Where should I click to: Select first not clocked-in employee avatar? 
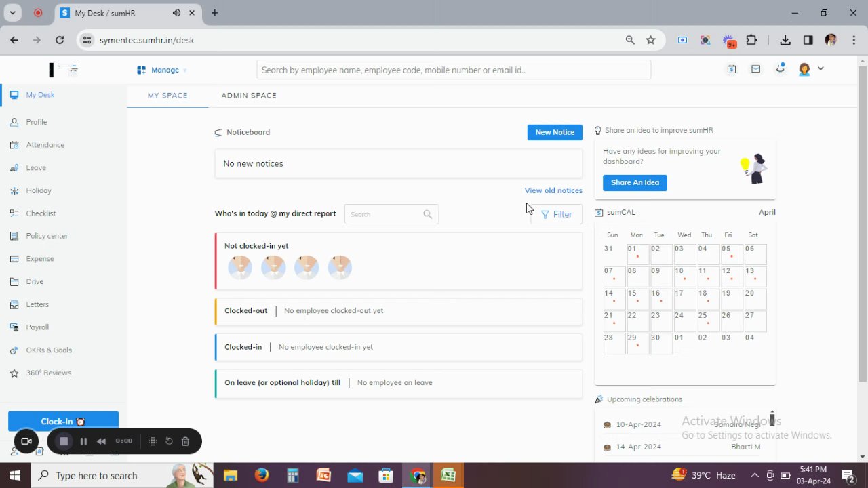click(240, 267)
